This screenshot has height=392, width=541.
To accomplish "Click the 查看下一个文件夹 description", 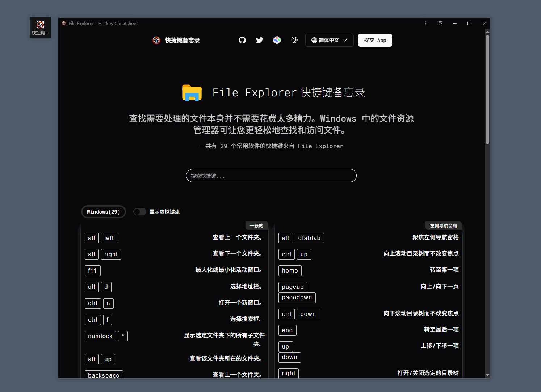I will click(237, 253).
